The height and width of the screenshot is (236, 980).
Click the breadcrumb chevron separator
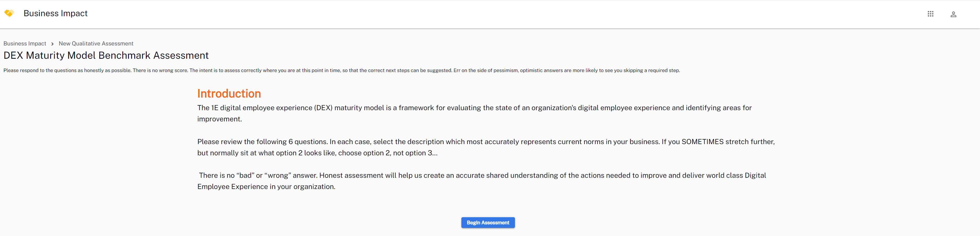52,44
